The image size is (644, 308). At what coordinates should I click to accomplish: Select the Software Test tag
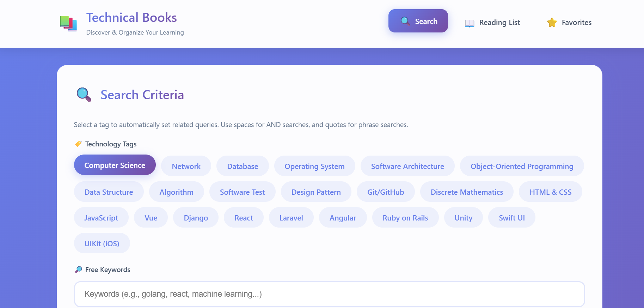[x=242, y=192]
